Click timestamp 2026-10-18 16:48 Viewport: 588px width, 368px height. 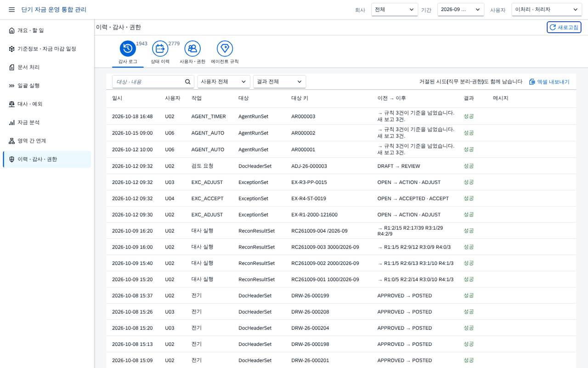pyautogui.click(x=132, y=116)
